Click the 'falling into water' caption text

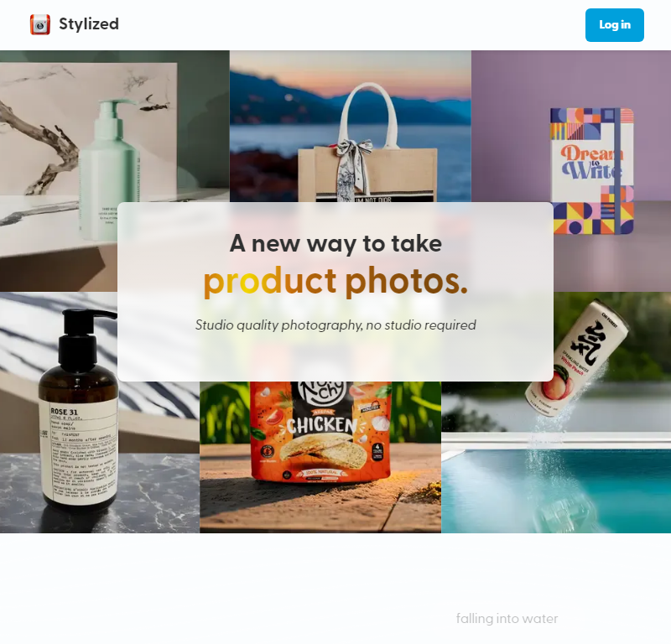[507, 618]
